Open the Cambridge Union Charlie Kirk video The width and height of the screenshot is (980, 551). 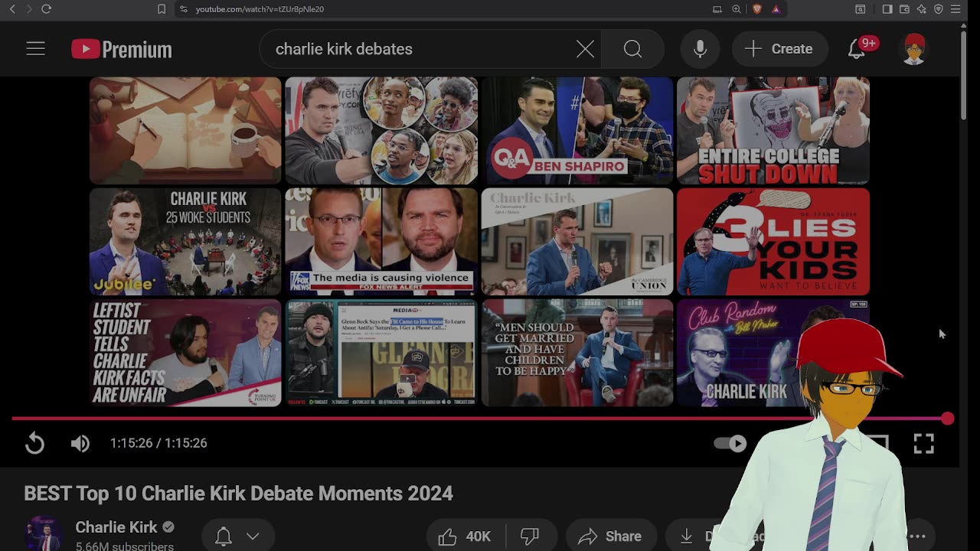tap(577, 242)
